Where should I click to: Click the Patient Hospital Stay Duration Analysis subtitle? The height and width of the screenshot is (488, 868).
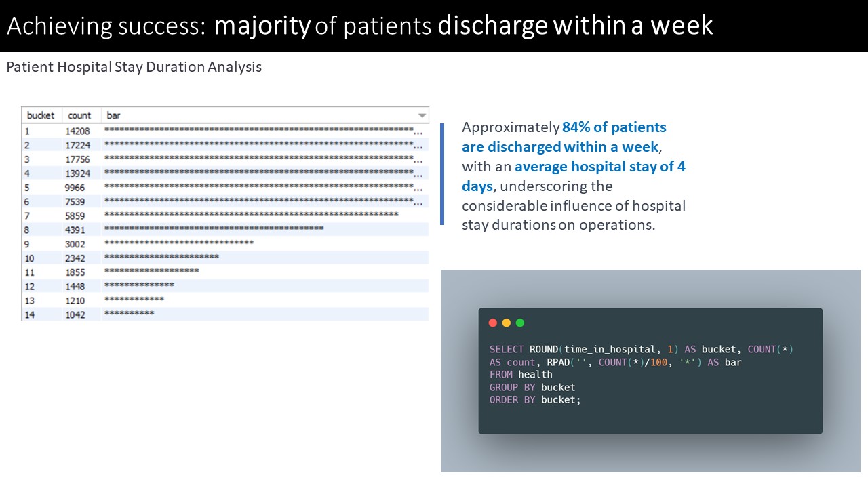[x=134, y=67]
